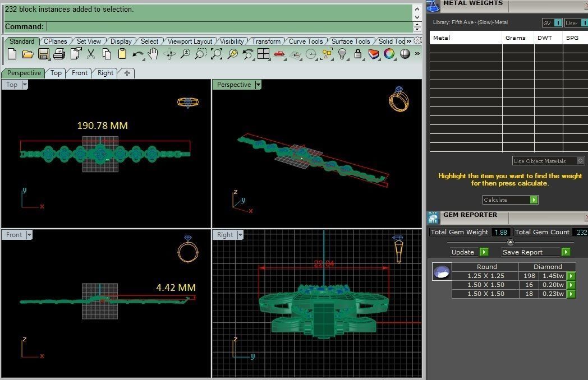Click the round diamond gem thumbnail
This screenshot has width=588, height=380.
pos(442,272)
